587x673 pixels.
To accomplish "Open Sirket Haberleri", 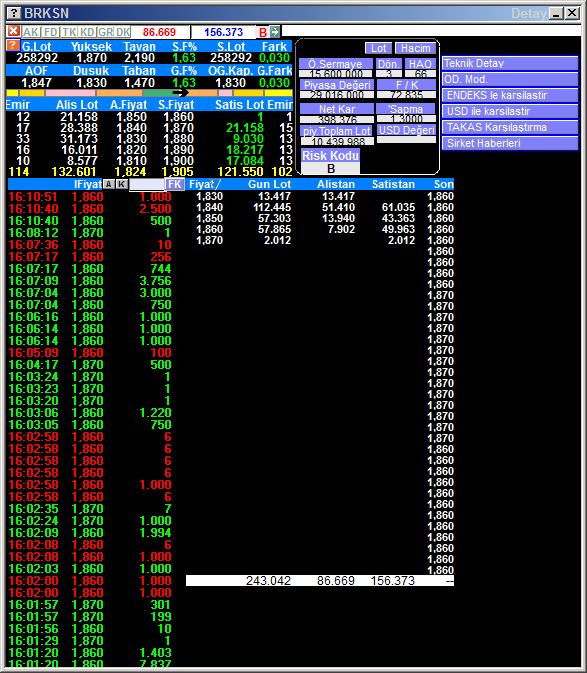I will (510, 143).
